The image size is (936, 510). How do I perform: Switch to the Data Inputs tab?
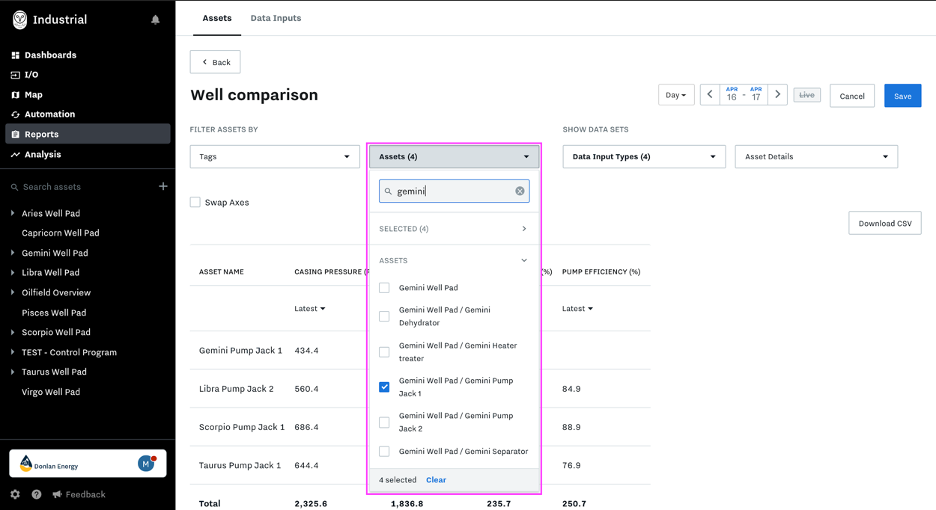click(276, 18)
